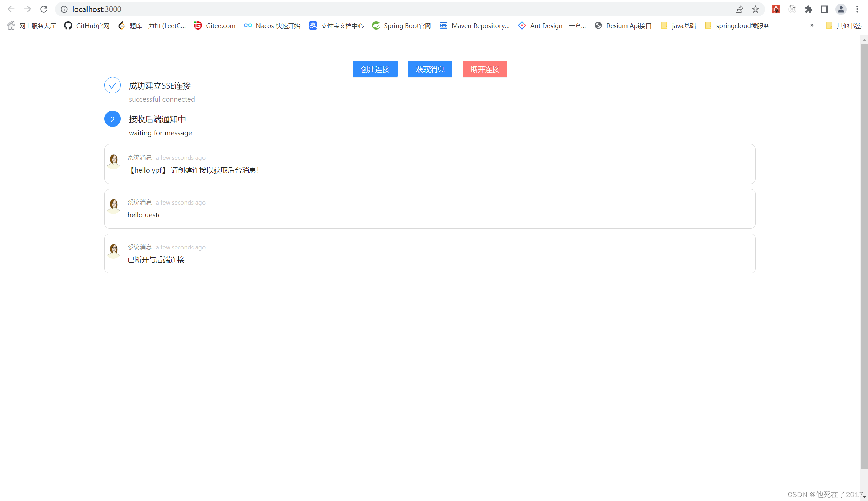Click the red extension icon in the toolbar

pyautogui.click(x=776, y=9)
